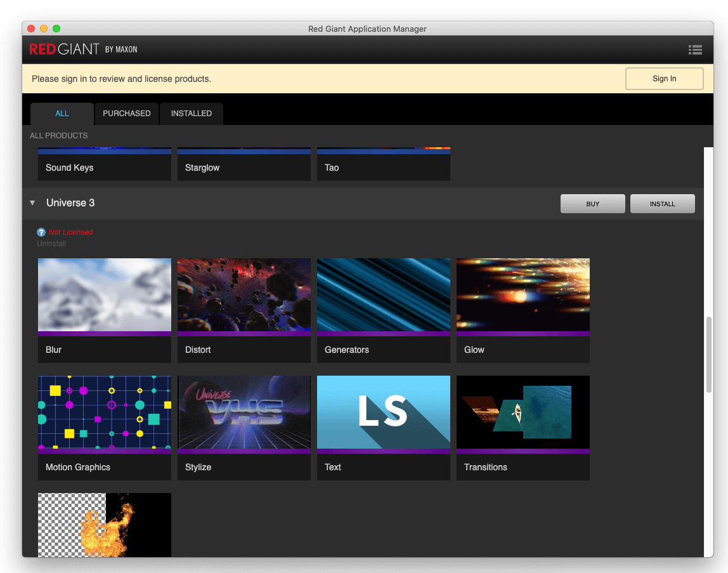Switch to the INSTALLED tab

pyautogui.click(x=192, y=114)
